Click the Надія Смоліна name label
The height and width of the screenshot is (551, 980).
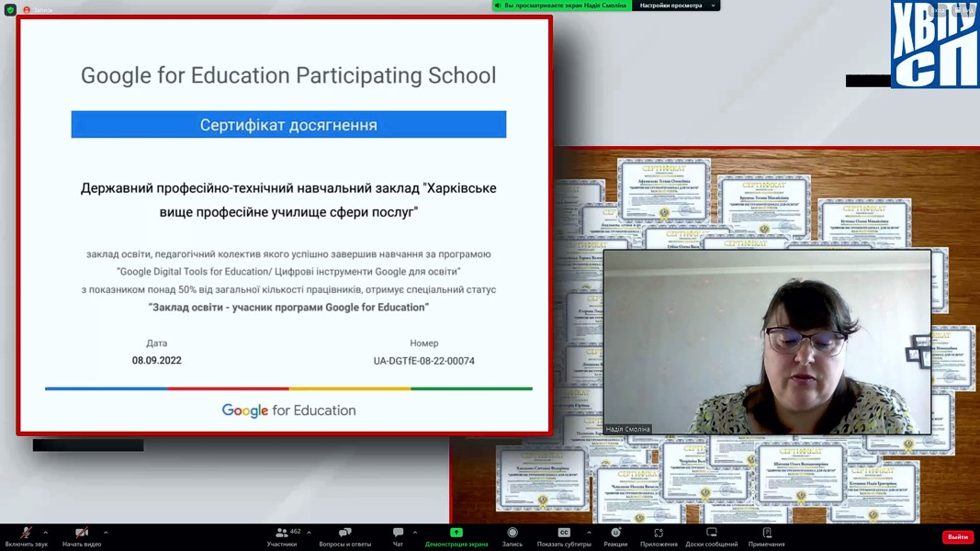click(x=628, y=429)
